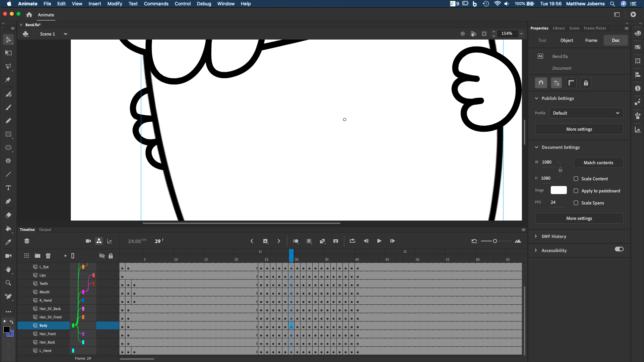The width and height of the screenshot is (644, 362).
Task: Enable the Scale Content checkbox
Action: pyautogui.click(x=576, y=179)
